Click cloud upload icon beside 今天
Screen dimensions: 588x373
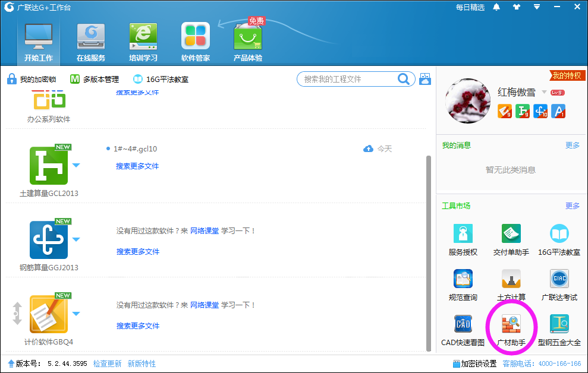[368, 148]
